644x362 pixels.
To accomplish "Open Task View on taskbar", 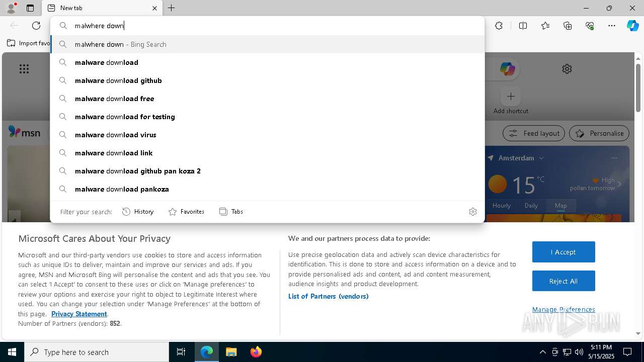I will coord(181,352).
